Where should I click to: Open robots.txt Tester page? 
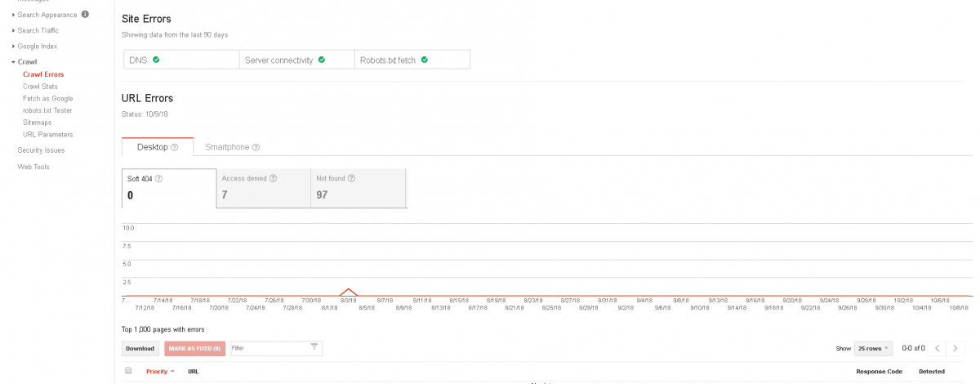tap(47, 110)
